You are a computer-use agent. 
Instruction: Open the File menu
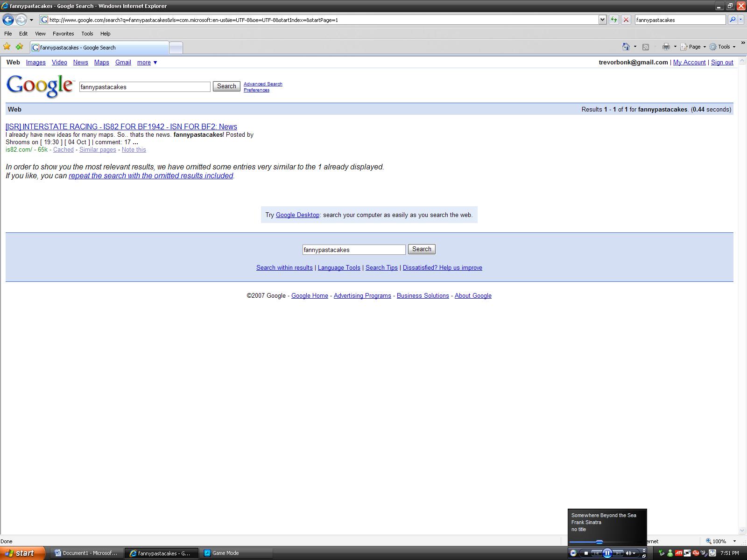click(x=8, y=34)
